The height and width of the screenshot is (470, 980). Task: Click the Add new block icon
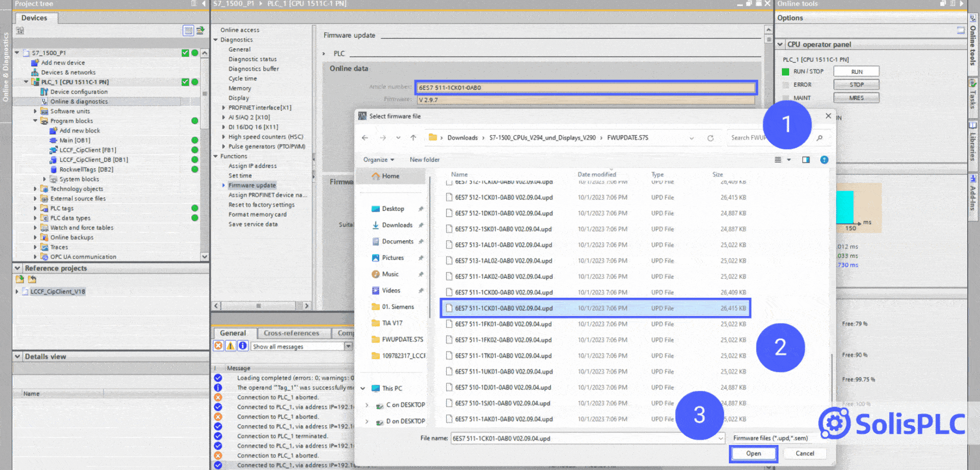pos(54,130)
